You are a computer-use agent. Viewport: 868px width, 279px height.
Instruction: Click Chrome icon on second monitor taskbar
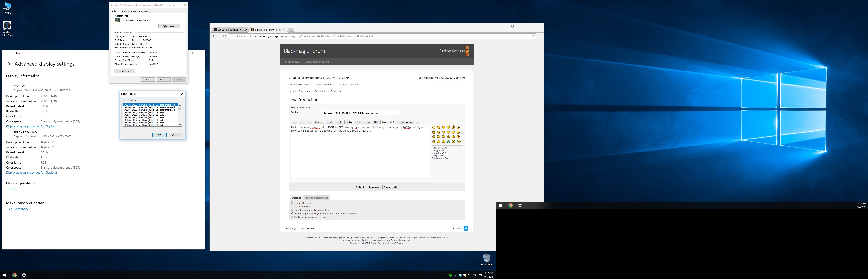coord(511,206)
